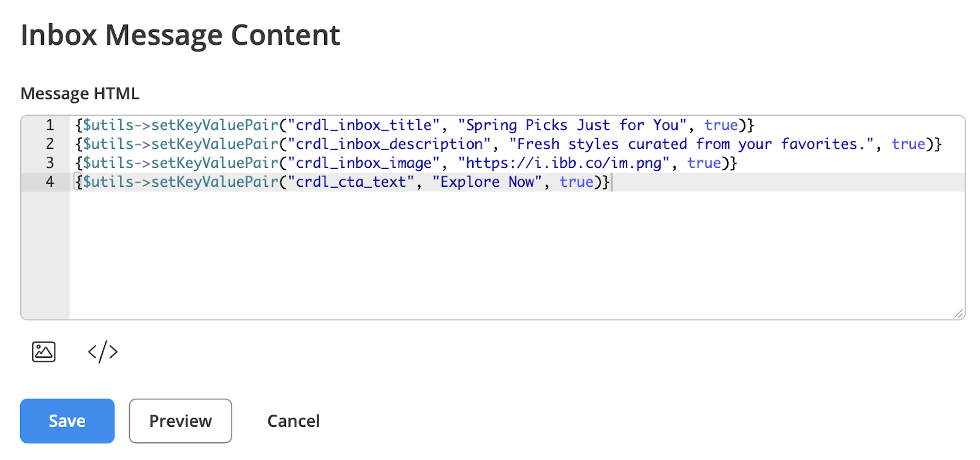This screenshot has width=980, height=460.
Task: Click empty area of the code editor
Action: [x=517, y=255]
